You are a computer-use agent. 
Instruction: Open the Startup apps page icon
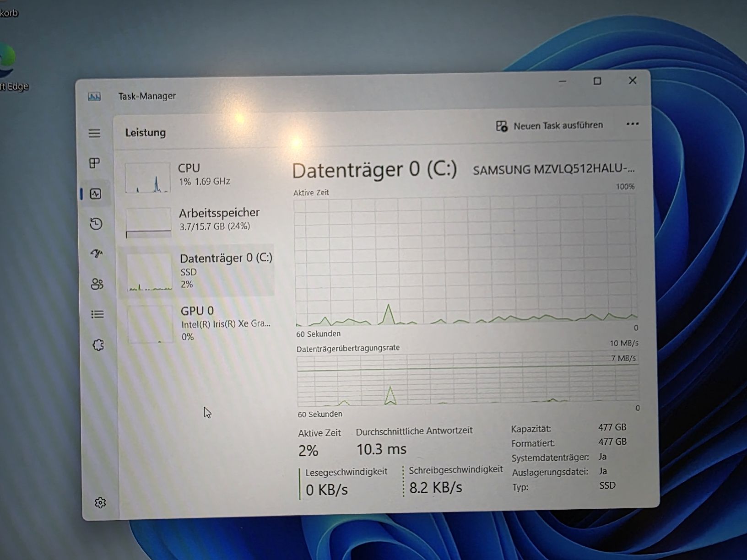(97, 253)
